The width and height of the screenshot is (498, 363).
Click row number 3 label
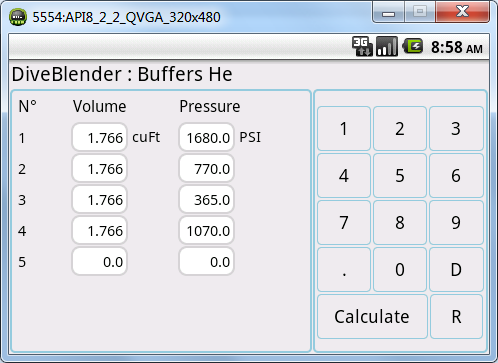tap(22, 200)
